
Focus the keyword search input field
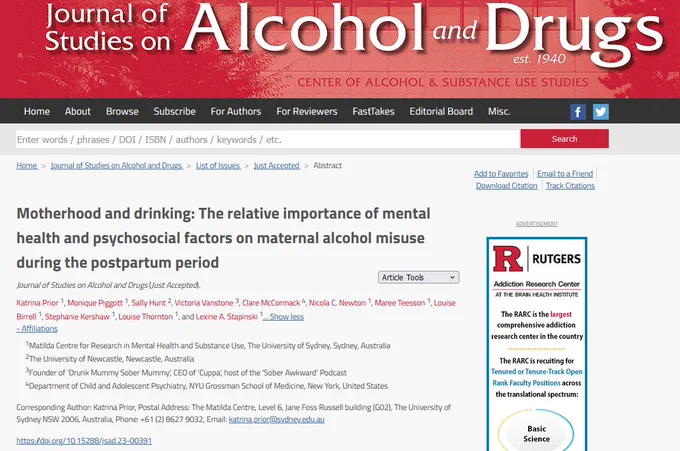[268, 139]
